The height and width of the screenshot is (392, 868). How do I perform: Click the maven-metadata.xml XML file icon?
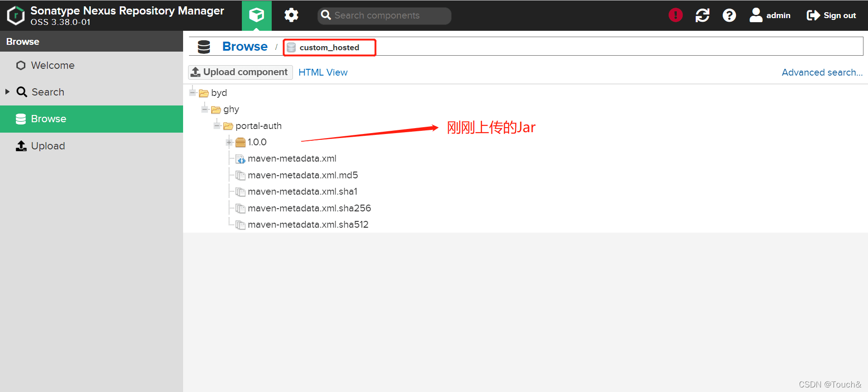pyautogui.click(x=241, y=159)
